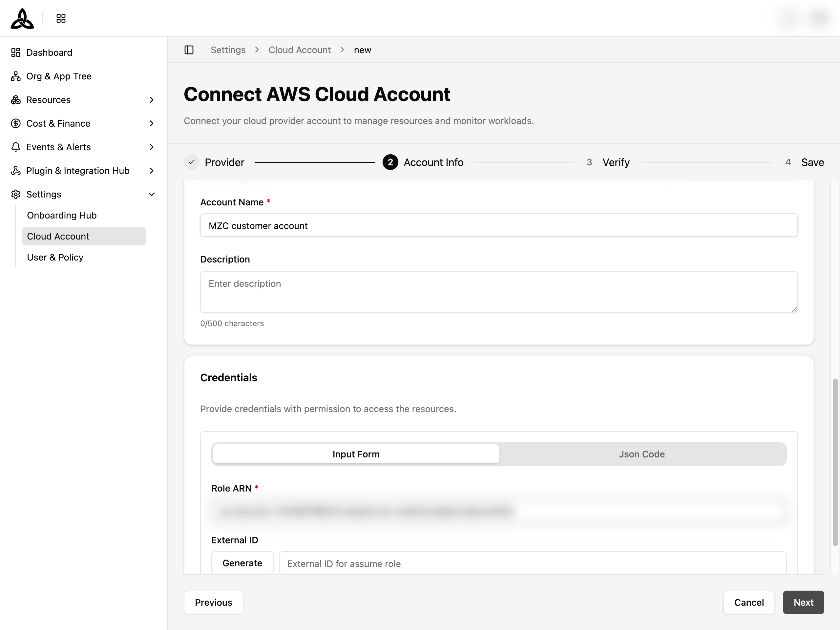Click the Description text area
Image resolution: width=840 pixels, height=630 pixels.
499,292
